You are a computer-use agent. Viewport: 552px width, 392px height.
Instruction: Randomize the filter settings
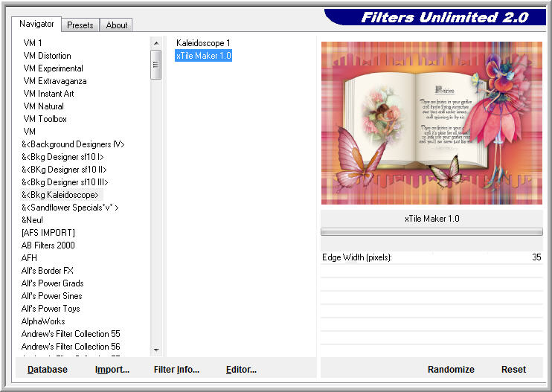[x=451, y=370]
